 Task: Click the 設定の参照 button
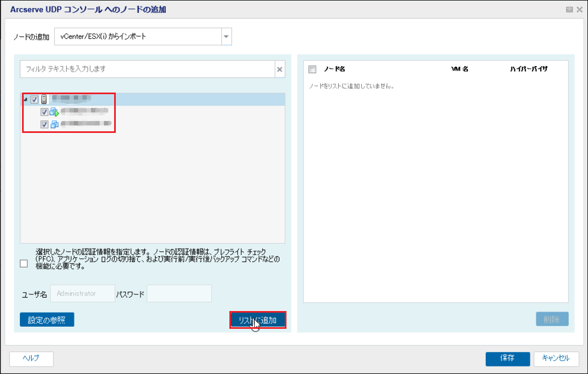47,320
